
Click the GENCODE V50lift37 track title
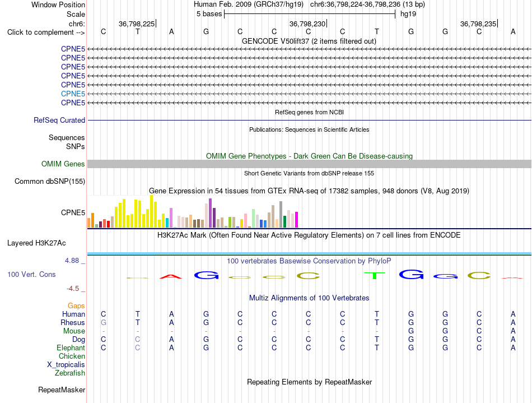click(309, 41)
